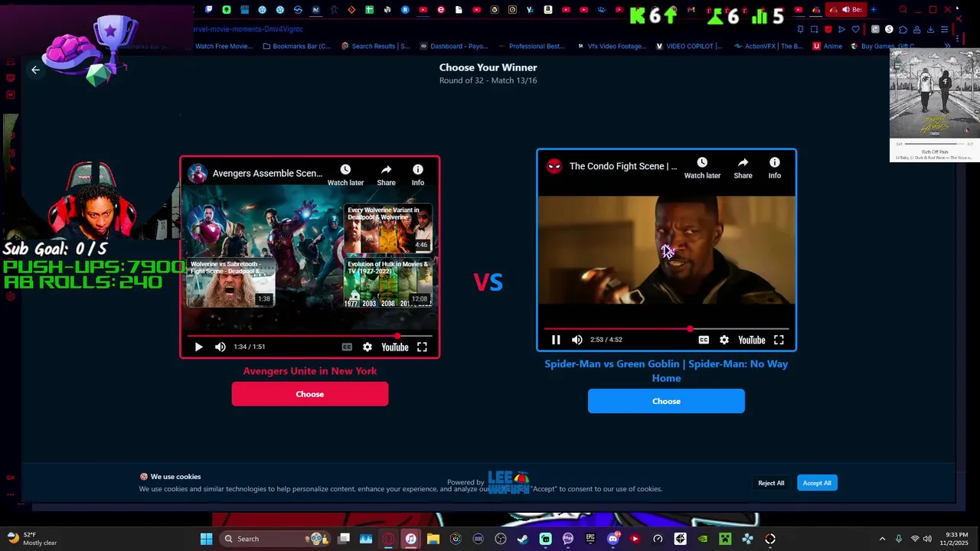Screen dimensions: 980x551
Task: Open ActionVFX bookmark
Action: (x=768, y=46)
